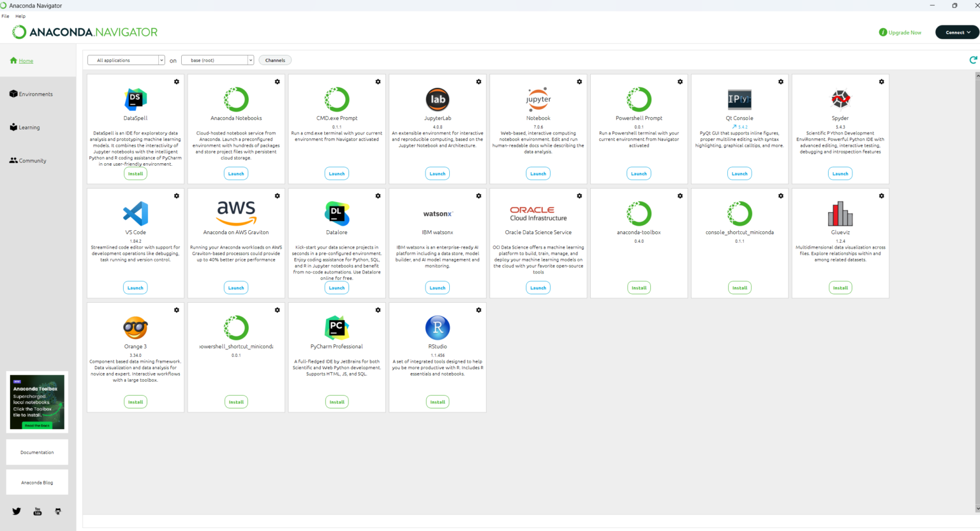Click the gear icon on Glueviz tile

click(882, 196)
